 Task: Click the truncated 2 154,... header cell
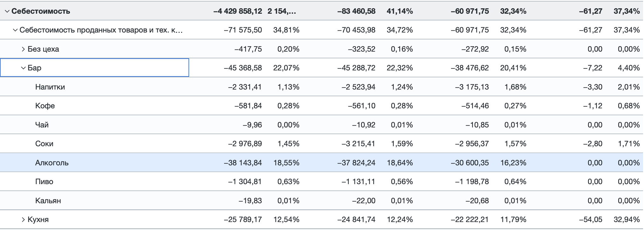coord(282,11)
